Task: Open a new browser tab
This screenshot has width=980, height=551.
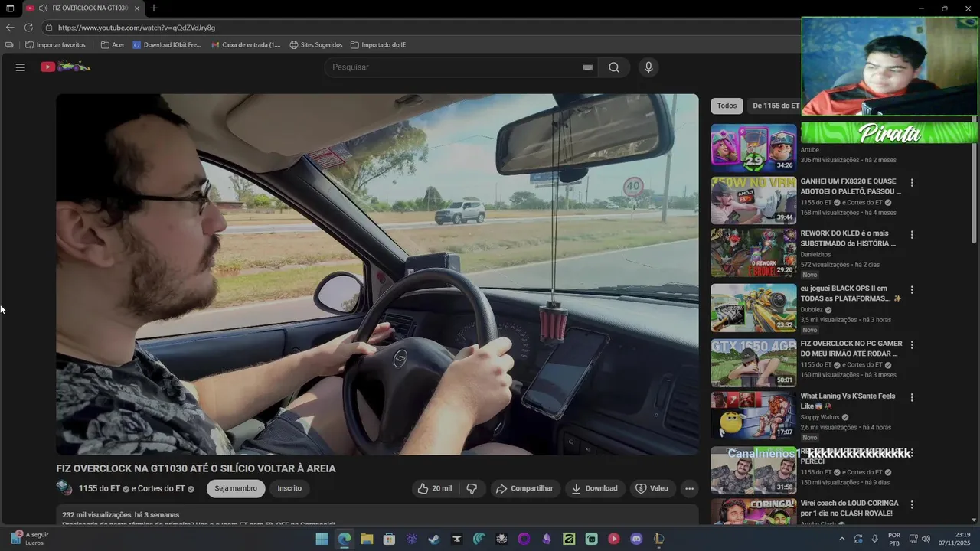Action: pyautogui.click(x=154, y=8)
